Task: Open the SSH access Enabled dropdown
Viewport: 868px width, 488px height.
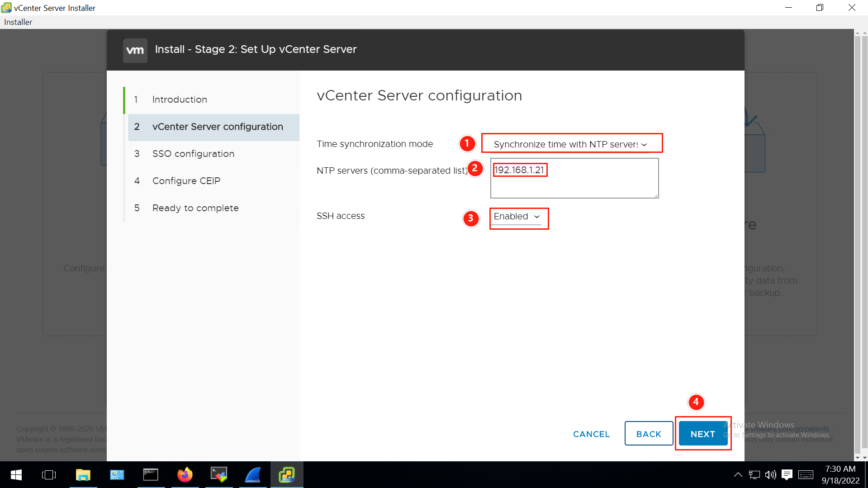Action: (x=517, y=217)
